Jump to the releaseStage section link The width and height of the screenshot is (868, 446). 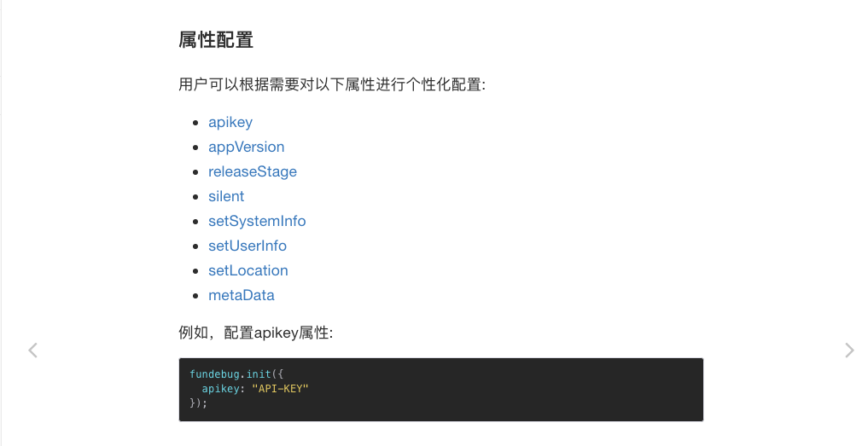(x=253, y=171)
